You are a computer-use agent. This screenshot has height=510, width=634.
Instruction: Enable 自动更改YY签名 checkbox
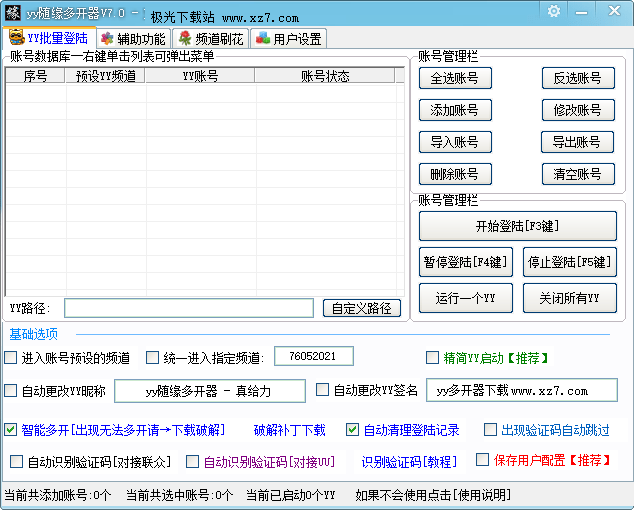pos(322,390)
